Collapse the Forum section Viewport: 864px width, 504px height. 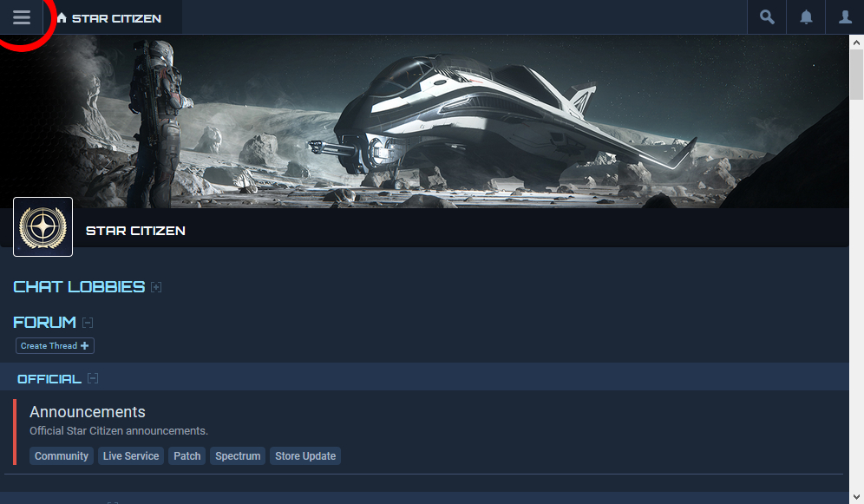pos(88,322)
